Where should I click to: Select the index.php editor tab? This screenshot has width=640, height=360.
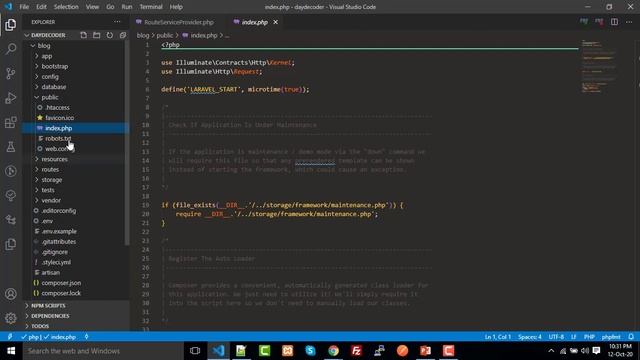255,22
